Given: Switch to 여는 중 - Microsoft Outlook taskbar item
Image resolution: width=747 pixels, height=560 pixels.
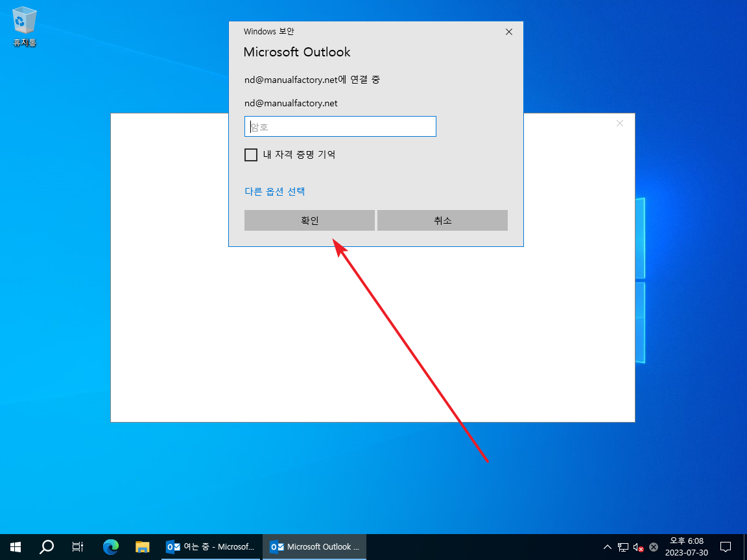Looking at the screenshot, I should 211,546.
